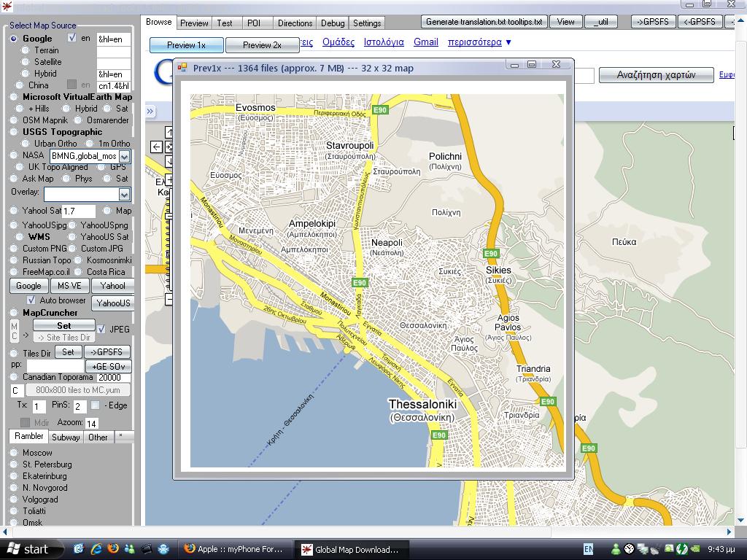Zoom in with the map plus button
The width and height of the screenshot is (747, 560).
pyautogui.click(x=169, y=181)
